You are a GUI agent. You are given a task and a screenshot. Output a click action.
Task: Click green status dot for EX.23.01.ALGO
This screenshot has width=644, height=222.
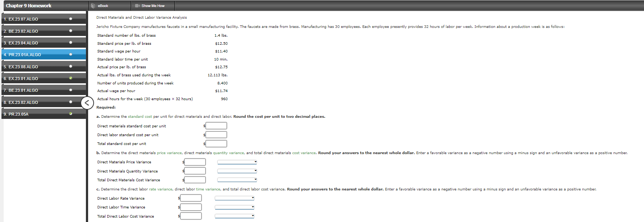(70, 78)
